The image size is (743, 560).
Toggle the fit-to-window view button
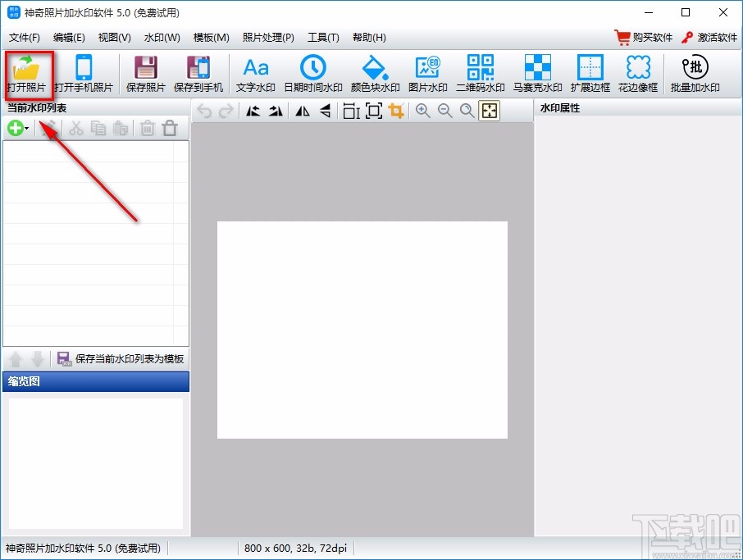click(x=489, y=111)
